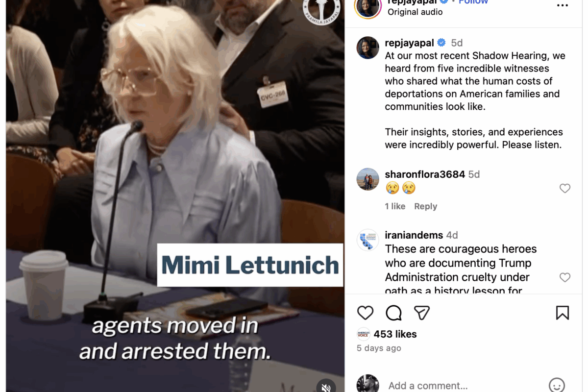Viewport: 588px width, 392px height.
Task: Open the emoji picker smiley icon
Action: [x=557, y=385]
